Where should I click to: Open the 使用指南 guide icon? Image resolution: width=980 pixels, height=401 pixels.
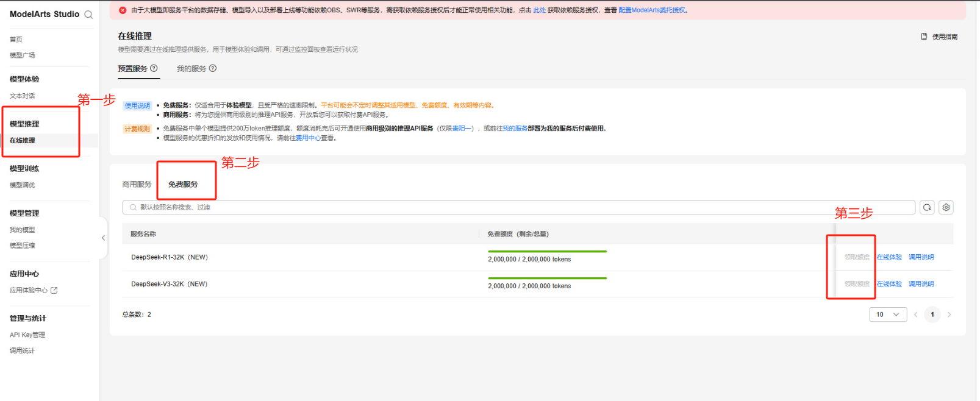[924, 37]
